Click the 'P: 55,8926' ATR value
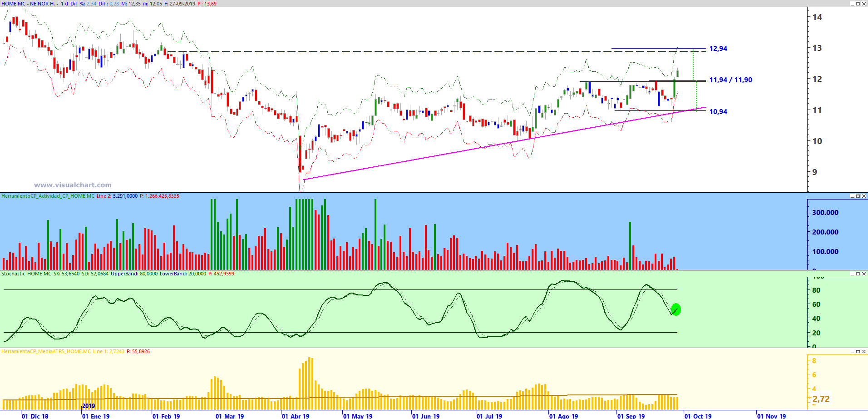The image size is (868, 419). click(x=138, y=351)
